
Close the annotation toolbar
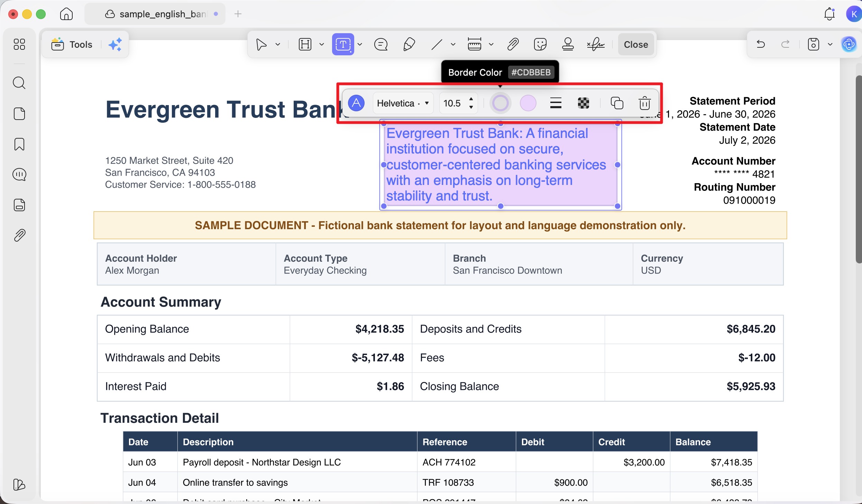tap(636, 45)
